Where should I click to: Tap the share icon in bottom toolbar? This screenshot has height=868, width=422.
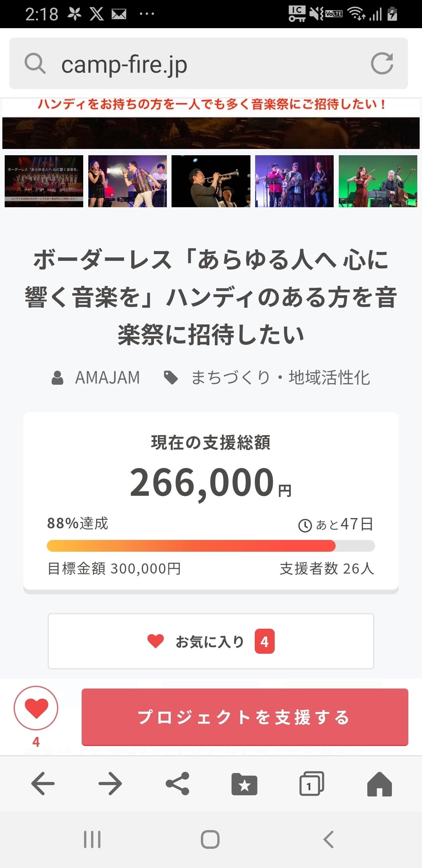click(x=177, y=784)
